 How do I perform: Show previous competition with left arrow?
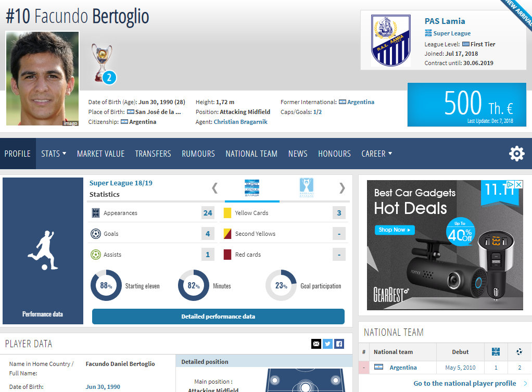214,188
